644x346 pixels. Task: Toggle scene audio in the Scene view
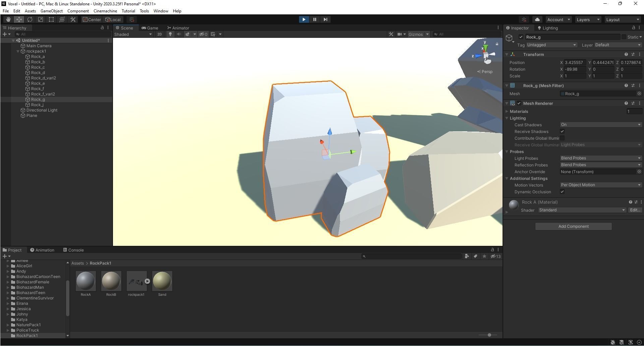coord(179,34)
